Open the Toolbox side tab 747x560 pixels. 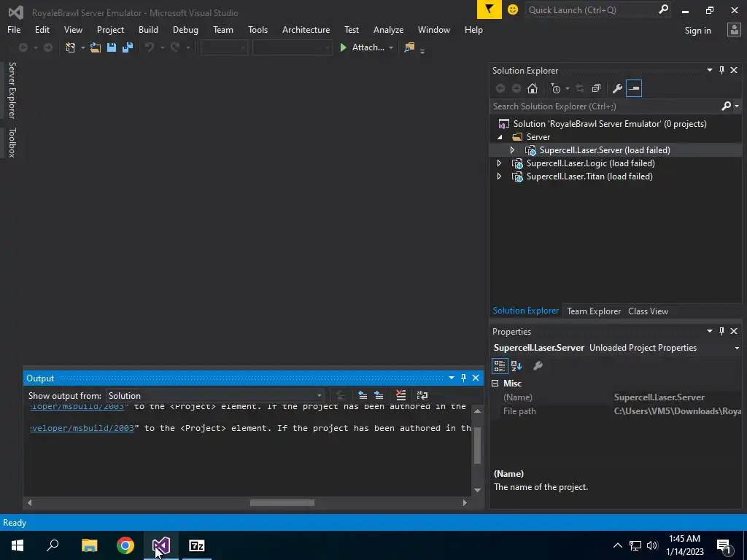click(12, 142)
